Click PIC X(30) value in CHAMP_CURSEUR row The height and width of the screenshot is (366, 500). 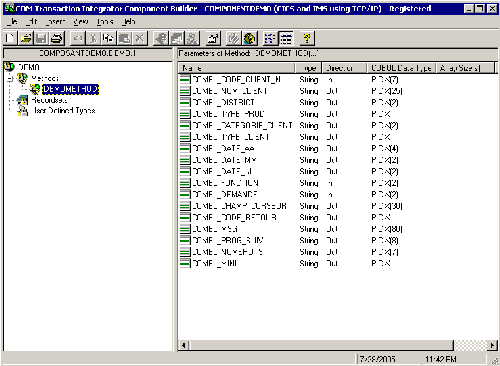(x=387, y=206)
